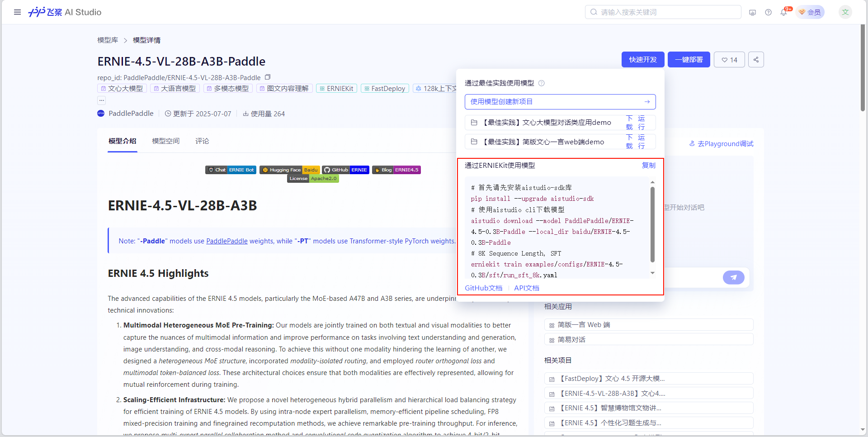This screenshot has width=868, height=437.
Task: Click 模型库 breadcrumb link
Action: point(108,40)
